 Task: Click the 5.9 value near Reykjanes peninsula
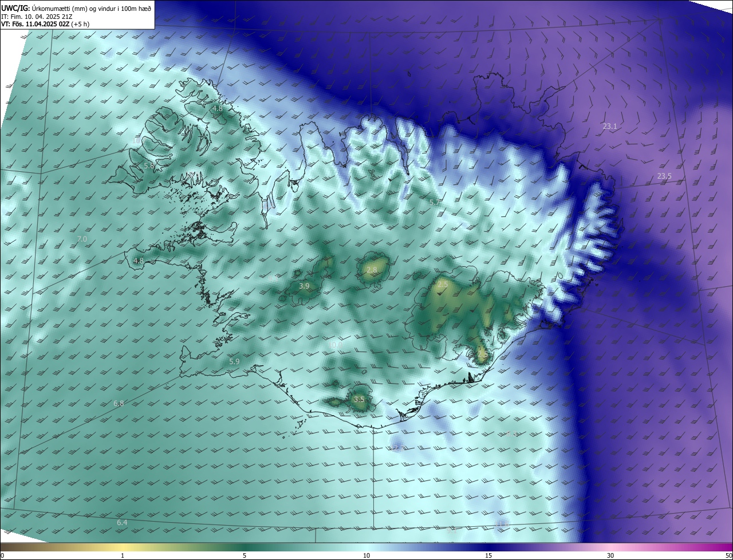pos(234,362)
